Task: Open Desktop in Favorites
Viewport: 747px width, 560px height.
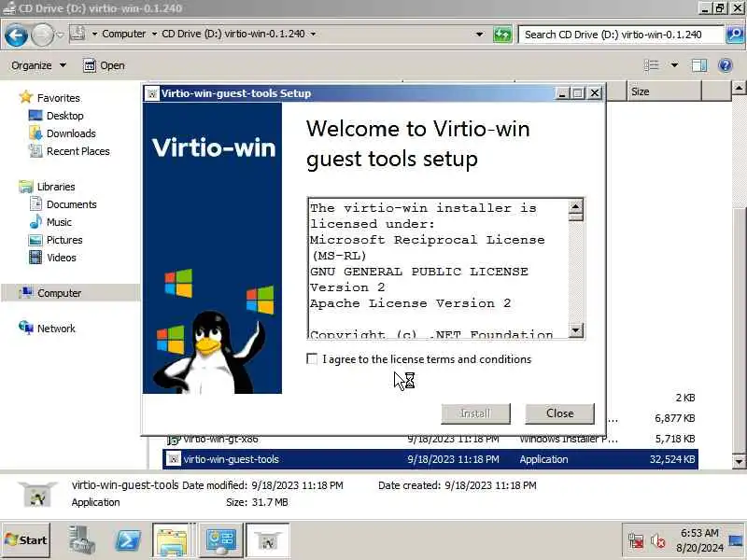Action: 56,116
